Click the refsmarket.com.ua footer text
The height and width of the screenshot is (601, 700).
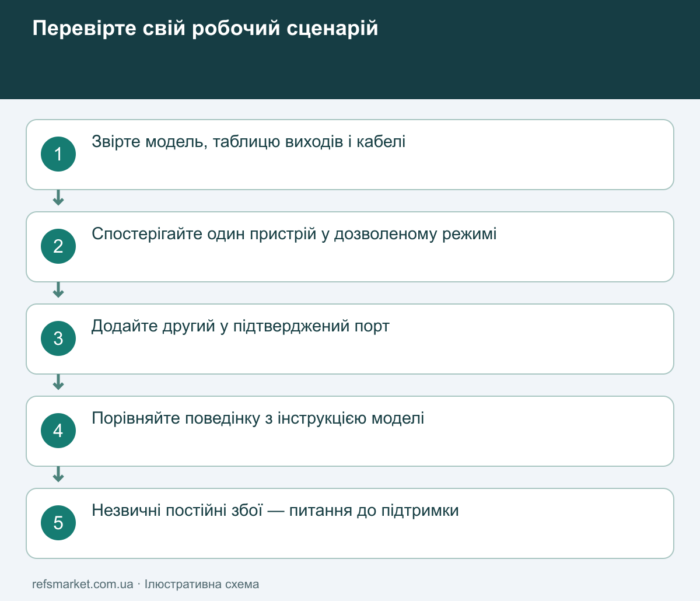pyautogui.click(x=83, y=584)
